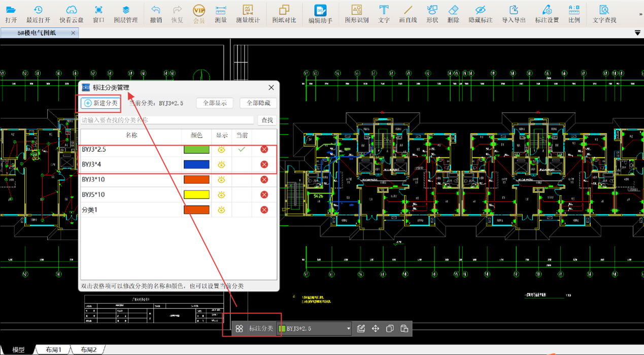Open the 快看云盘 cloud drive
Screen dimensions: 644x355
pos(72,14)
